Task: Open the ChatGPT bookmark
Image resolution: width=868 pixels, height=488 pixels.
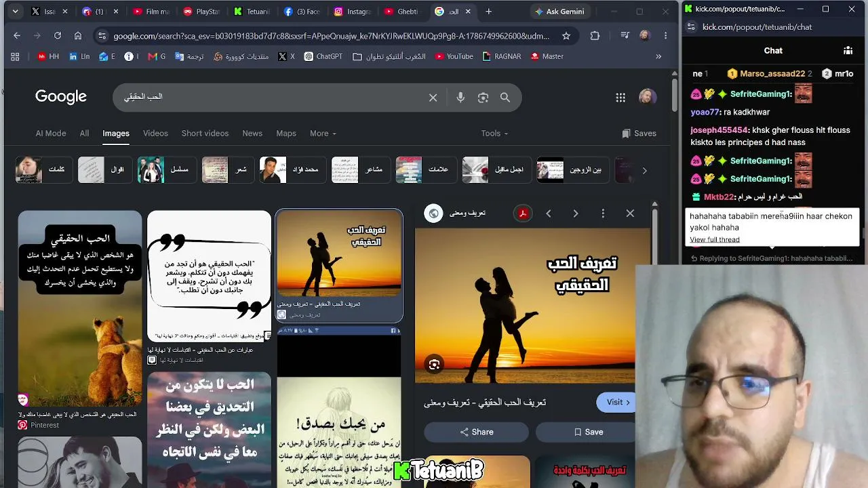Action: click(323, 57)
